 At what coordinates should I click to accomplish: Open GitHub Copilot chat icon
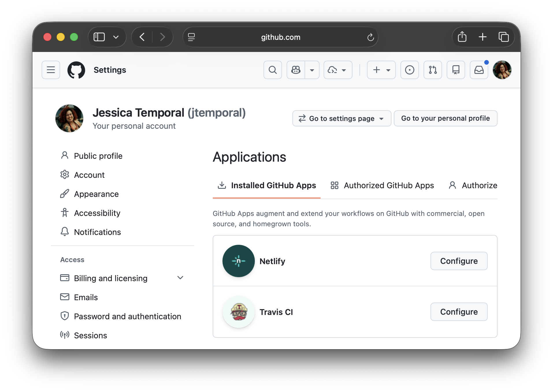[296, 70]
